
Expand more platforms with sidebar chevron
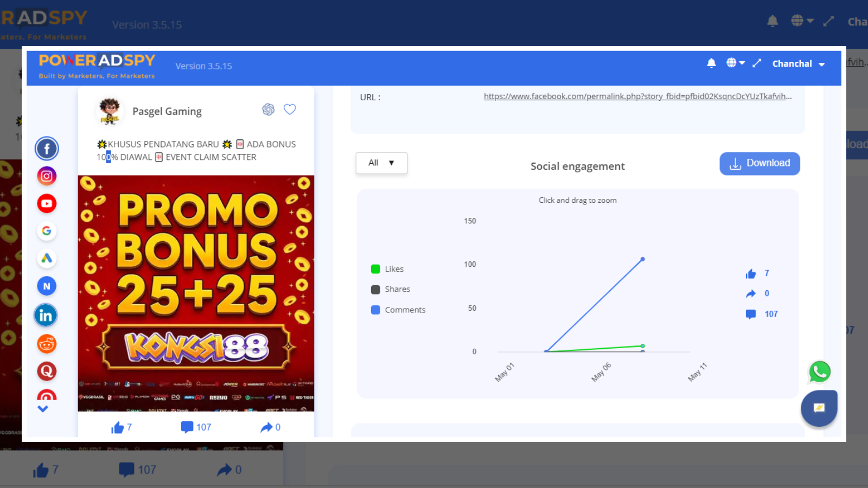pyautogui.click(x=43, y=409)
